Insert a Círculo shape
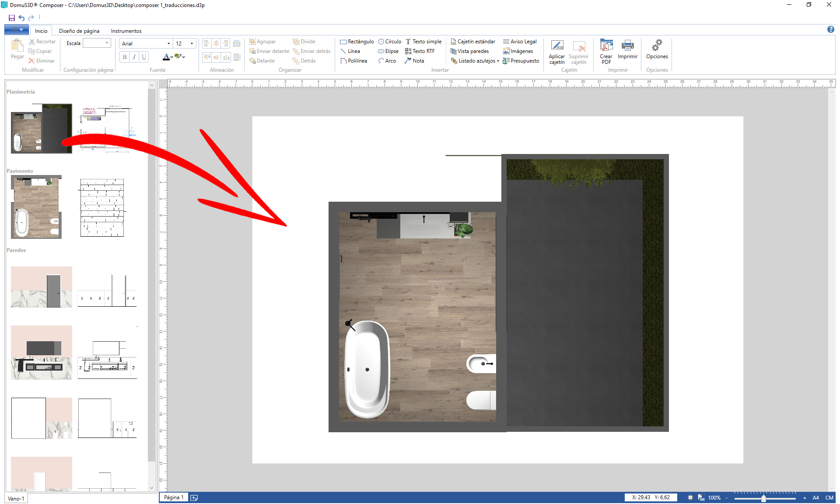Viewport: 840px width, 504px height. tap(390, 42)
